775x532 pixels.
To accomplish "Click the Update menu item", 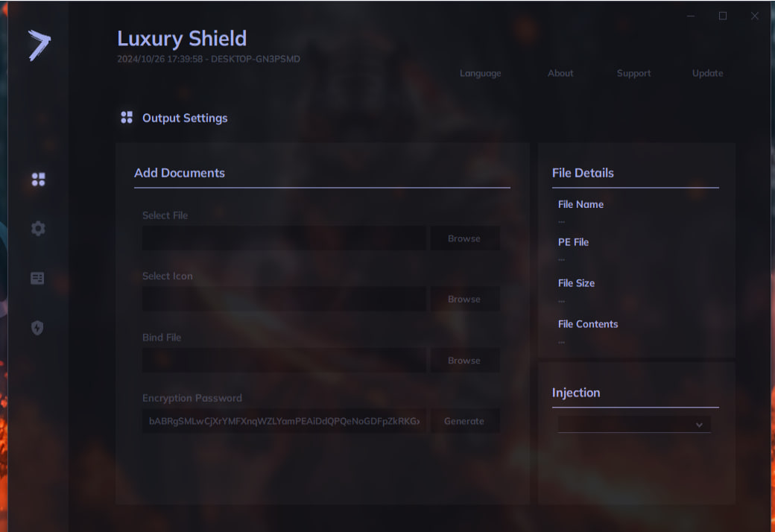I will [707, 73].
